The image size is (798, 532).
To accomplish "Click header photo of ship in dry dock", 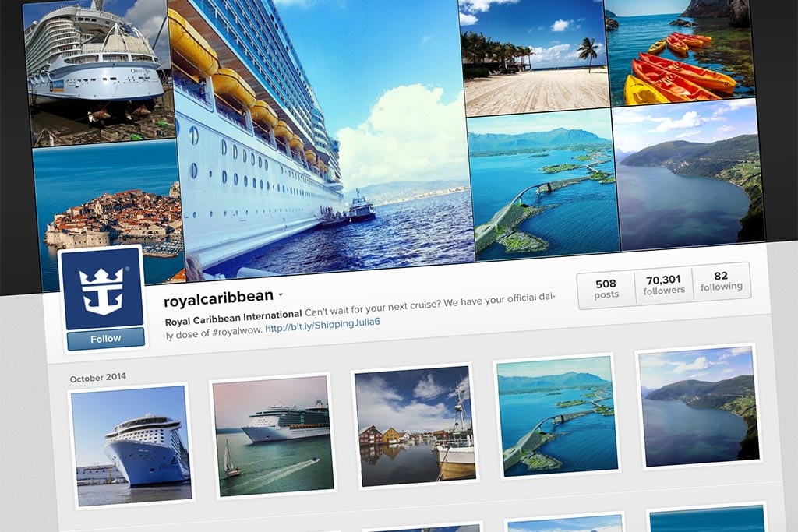I will [x=98, y=71].
